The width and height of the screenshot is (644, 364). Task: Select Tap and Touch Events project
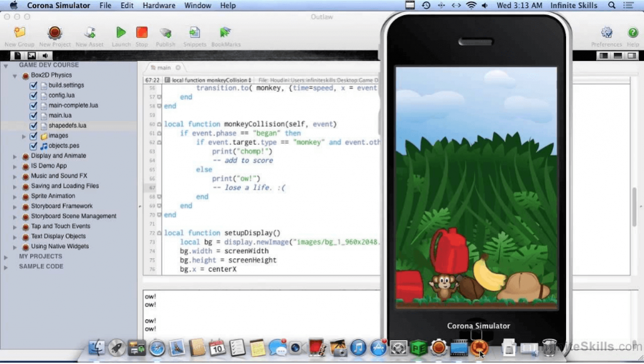60,226
